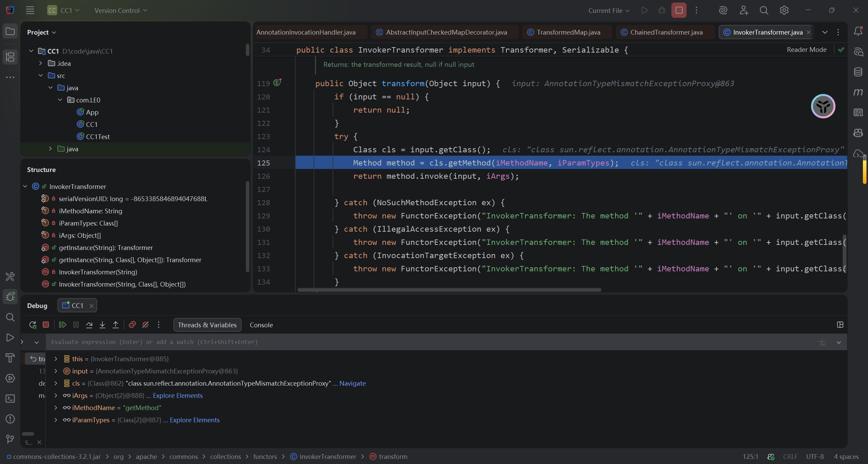Click the red Stop debugging icon in debug toolbar
The height and width of the screenshot is (464, 868).
click(x=46, y=325)
